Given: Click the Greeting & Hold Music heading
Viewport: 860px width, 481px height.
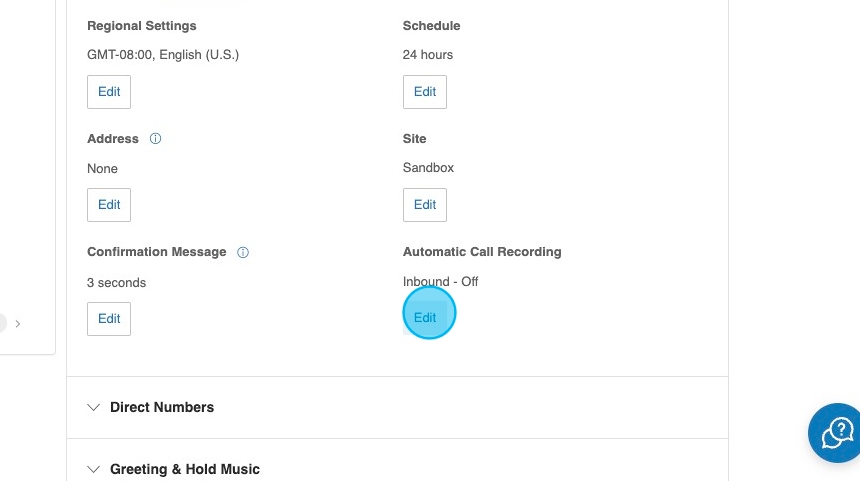Looking at the screenshot, I should click(185, 469).
